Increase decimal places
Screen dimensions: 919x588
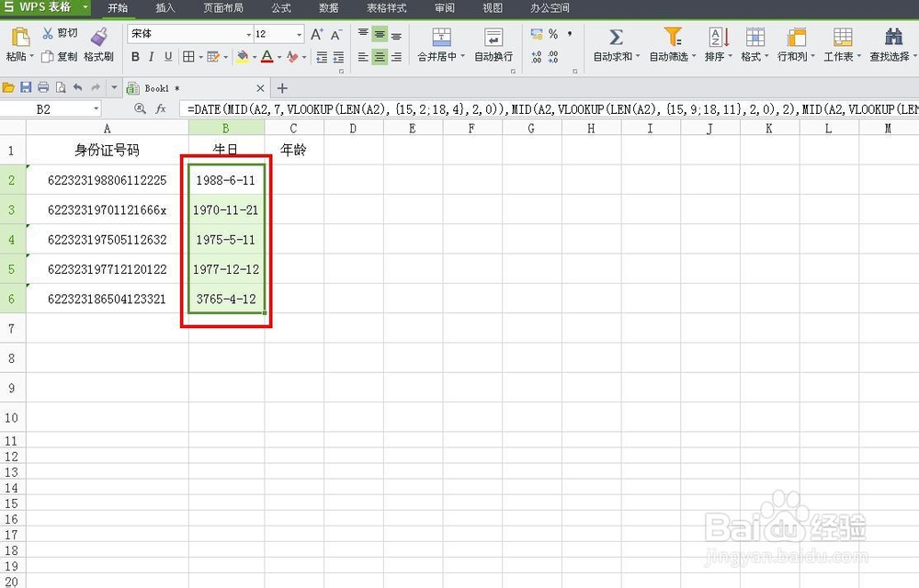(537, 57)
